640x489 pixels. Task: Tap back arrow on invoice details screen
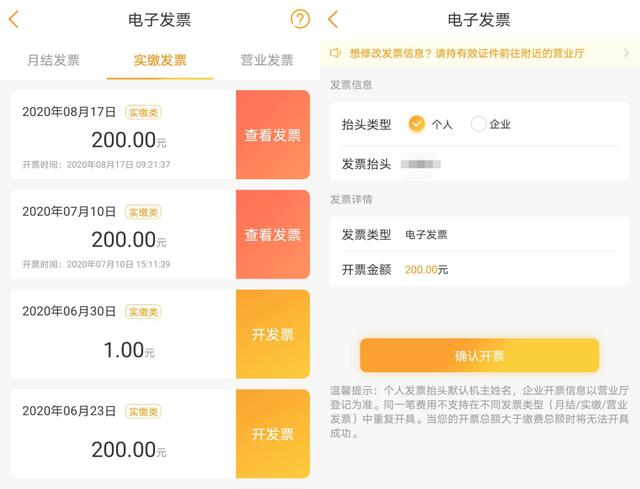(333, 19)
